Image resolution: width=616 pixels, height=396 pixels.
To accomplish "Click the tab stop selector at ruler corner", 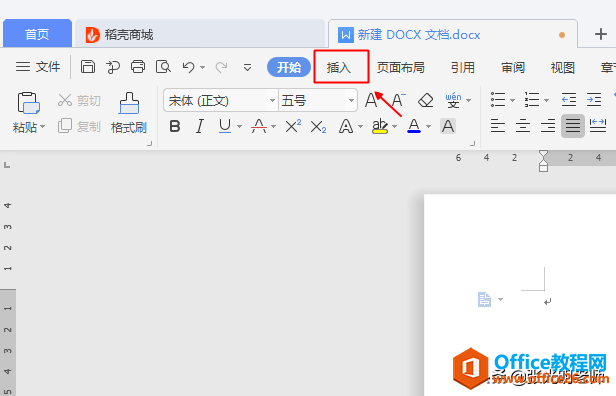I will pyautogui.click(x=7, y=165).
